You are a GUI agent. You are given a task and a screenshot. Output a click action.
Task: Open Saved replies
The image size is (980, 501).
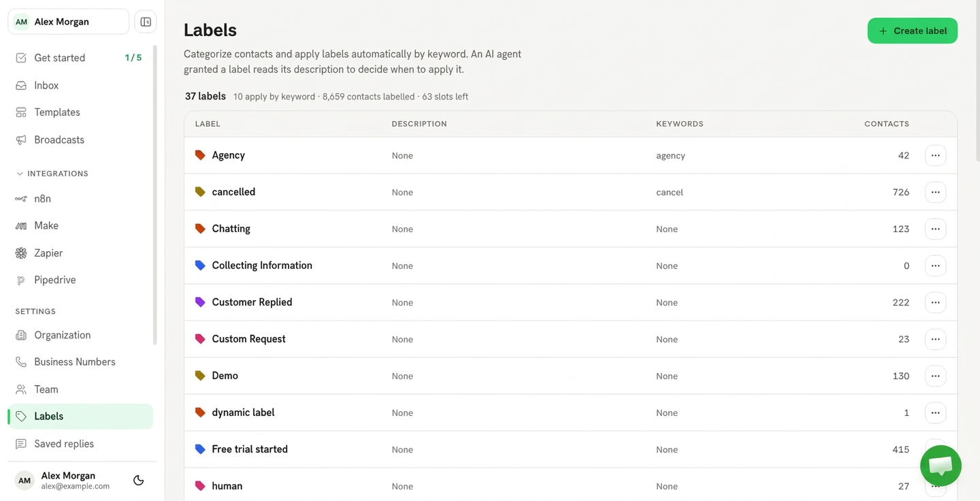[x=80, y=444]
